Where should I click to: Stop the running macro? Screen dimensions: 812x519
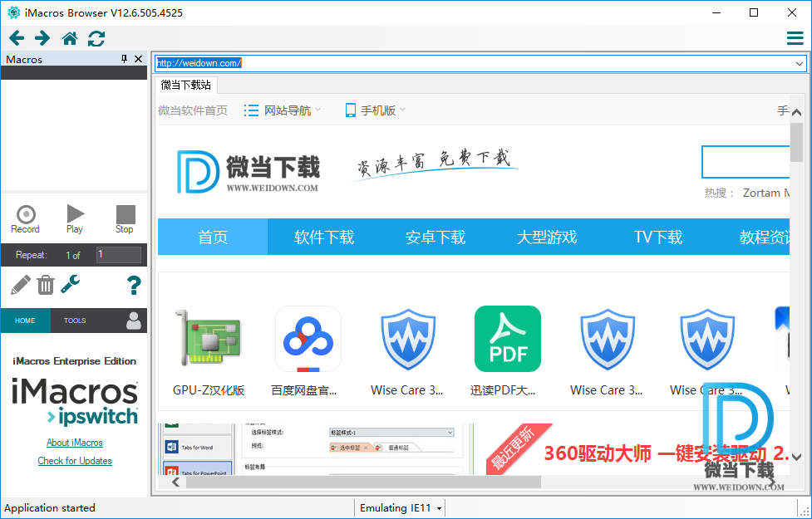[x=125, y=219]
